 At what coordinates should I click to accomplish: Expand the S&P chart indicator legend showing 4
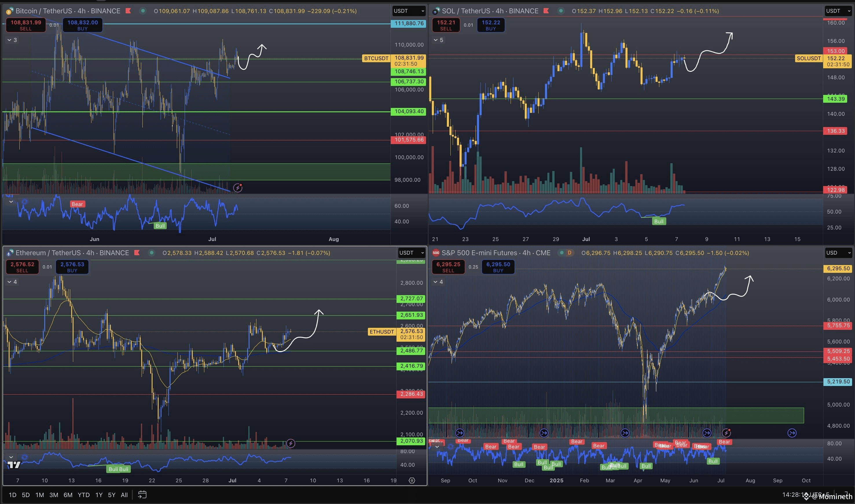438,282
